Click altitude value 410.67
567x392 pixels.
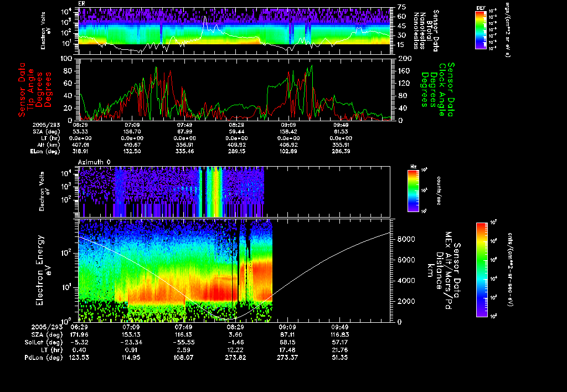132,145
